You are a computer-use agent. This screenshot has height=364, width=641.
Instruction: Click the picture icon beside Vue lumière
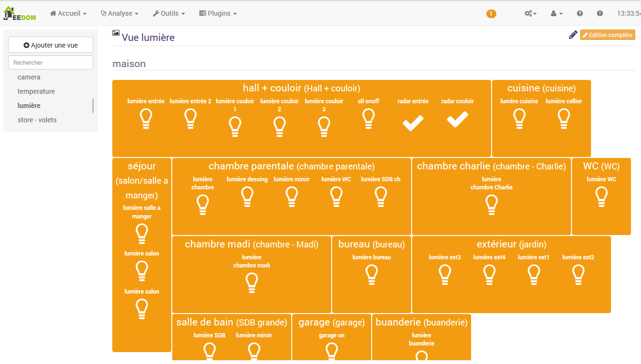pyautogui.click(x=116, y=33)
